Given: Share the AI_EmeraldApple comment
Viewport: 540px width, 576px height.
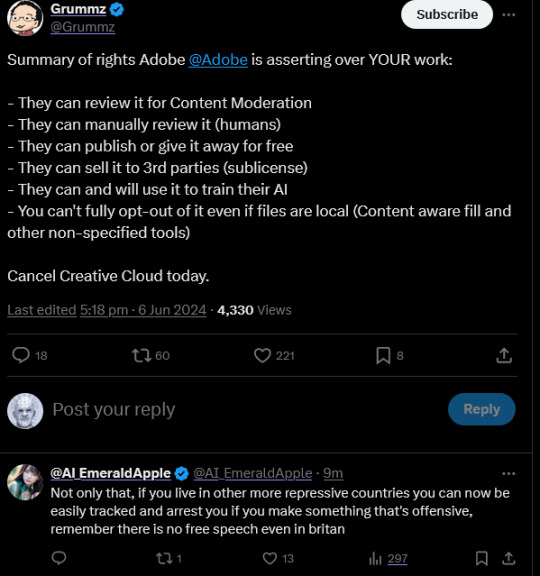Looking at the screenshot, I should (509, 558).
